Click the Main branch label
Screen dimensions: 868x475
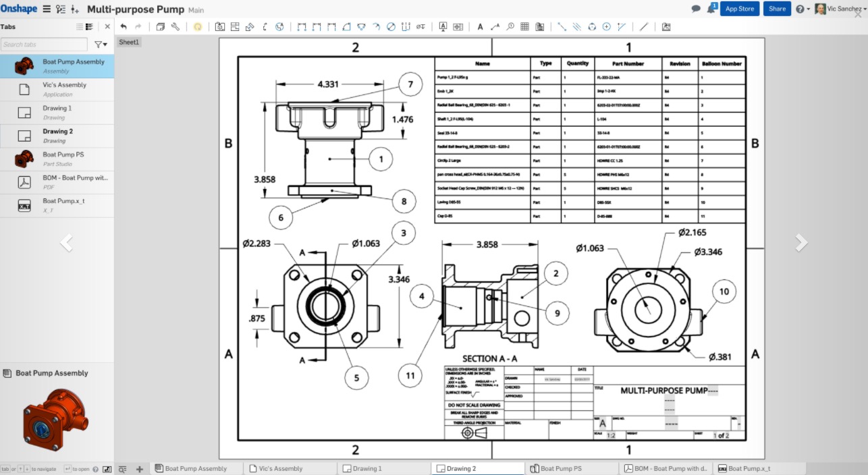(x=196, y=10)
